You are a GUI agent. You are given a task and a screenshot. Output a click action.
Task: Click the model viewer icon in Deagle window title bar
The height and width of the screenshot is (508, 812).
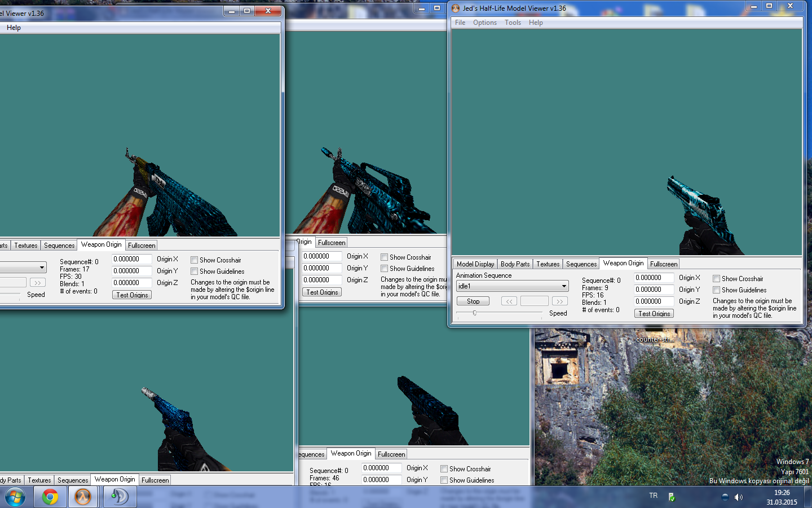pos(456,8)
